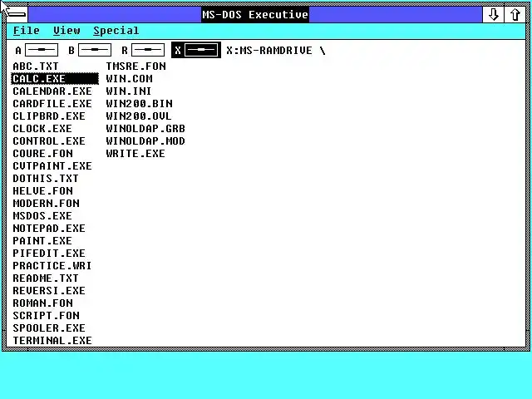
Task: Switch to drive B icon
Action: click(x=94, y=50)
